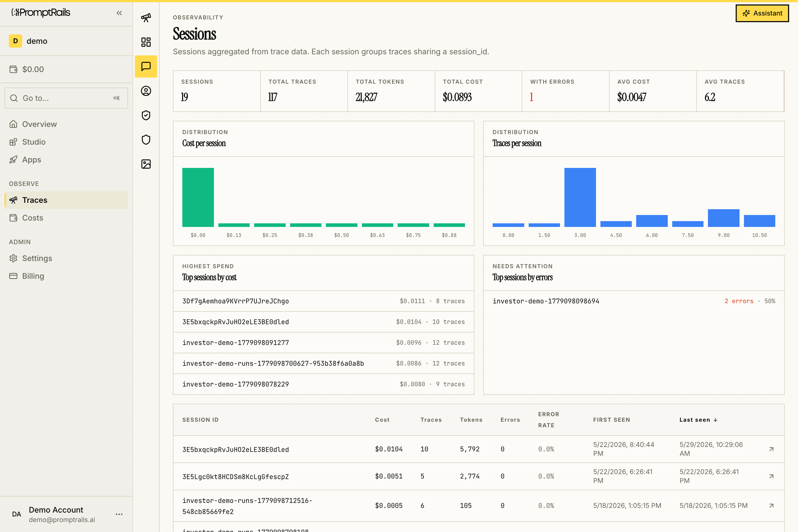This screenshot has height=532, width=798.
Task: Open top session investor-demo-1779098078229
Action: pyautogui.click(x=323, y=384)
